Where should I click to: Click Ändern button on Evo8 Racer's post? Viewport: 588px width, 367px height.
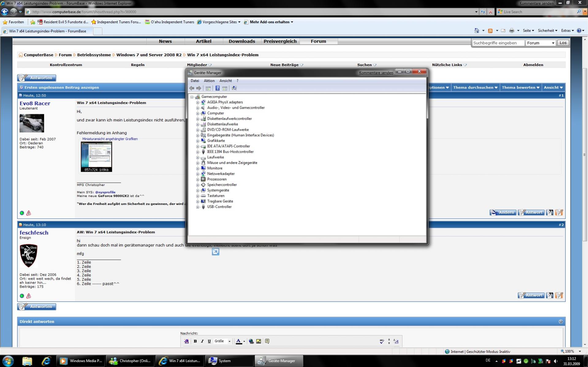point(503,213)
